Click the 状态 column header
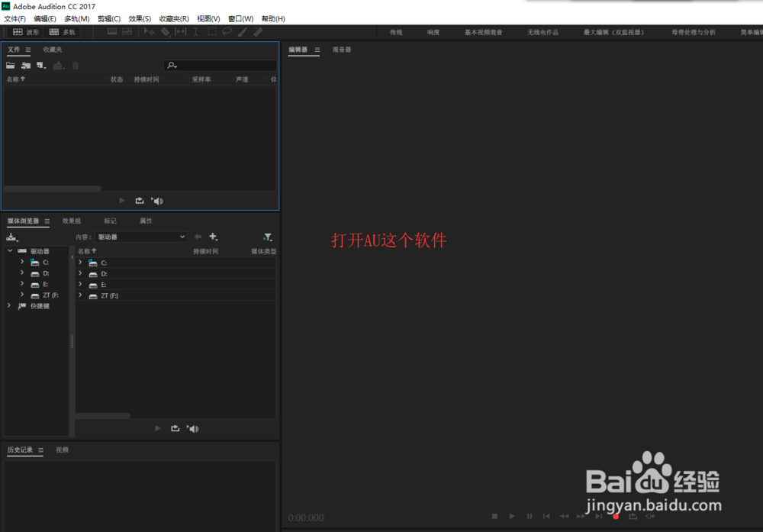 (x=116, y=79)
